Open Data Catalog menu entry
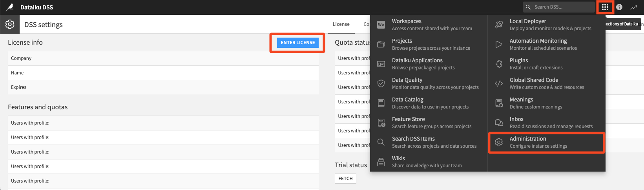This screenshot has width=644, height=190. (429, 103)
